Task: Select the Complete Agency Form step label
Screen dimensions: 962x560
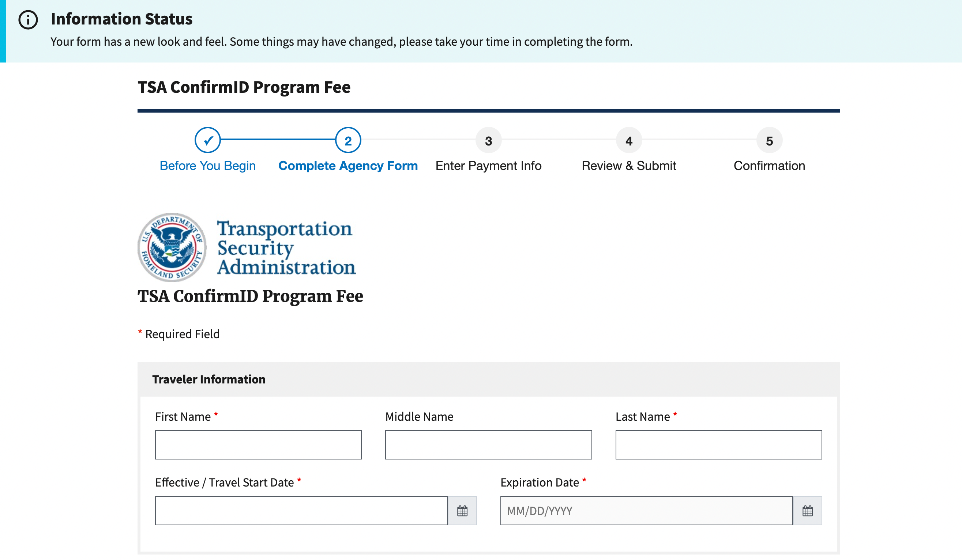Action: (348, 166)
